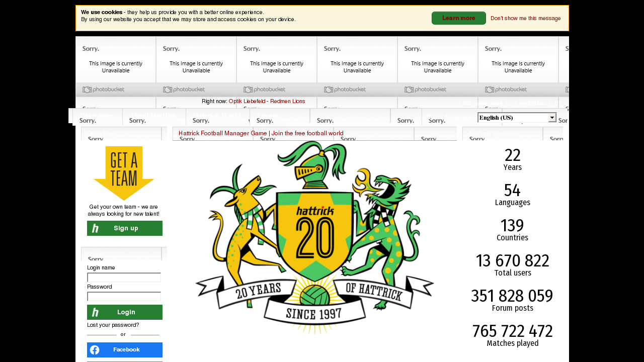Follow the Join the free football world link
The height and width of the screenshot is (362, 644).
pos(307,133)
